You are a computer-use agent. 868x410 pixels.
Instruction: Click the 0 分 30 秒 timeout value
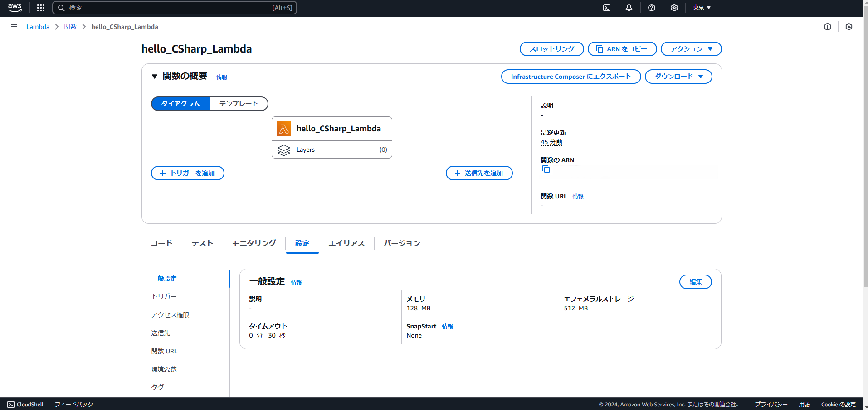click(x=267, y=335)
